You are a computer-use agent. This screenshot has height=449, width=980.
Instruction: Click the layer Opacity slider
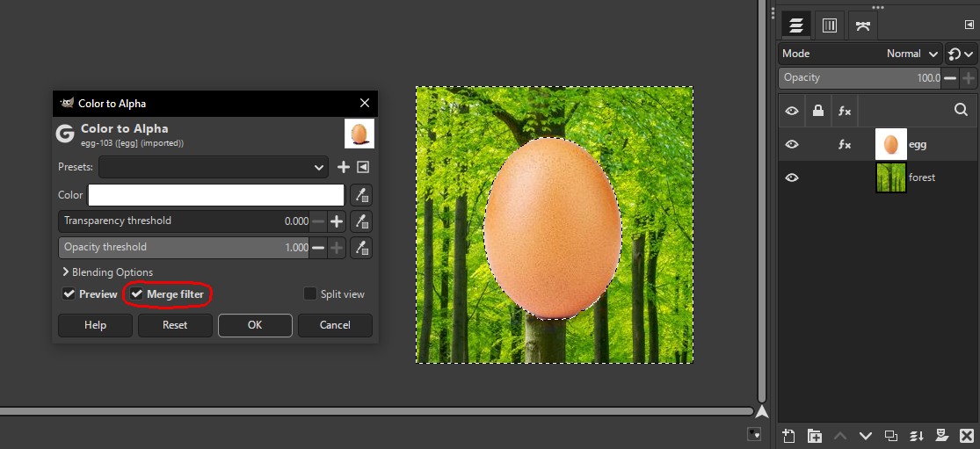[x=860, y=78]
